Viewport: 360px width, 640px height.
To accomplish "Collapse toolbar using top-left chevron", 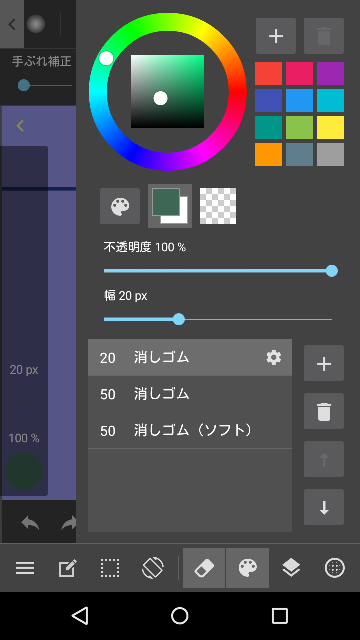I will [x=12, y=24].
